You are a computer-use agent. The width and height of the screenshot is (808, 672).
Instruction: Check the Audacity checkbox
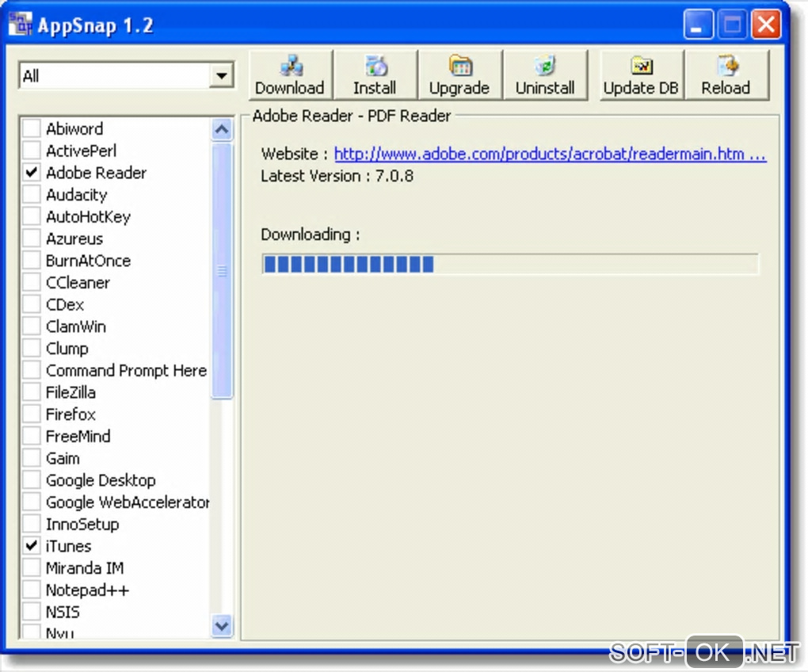point(32,194)
